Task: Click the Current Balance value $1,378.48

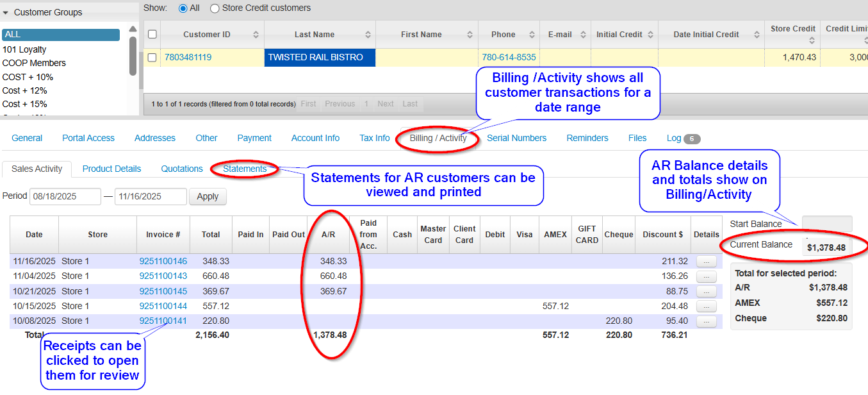Action: point(826,247)
